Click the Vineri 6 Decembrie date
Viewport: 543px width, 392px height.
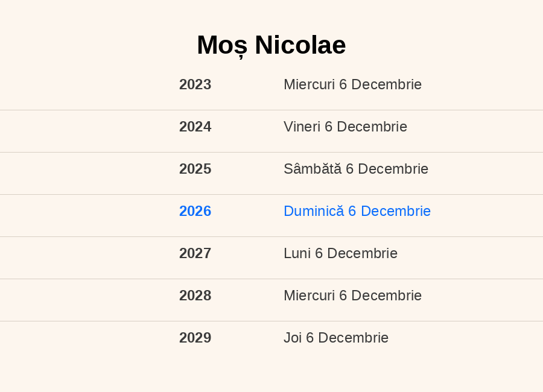345,127
